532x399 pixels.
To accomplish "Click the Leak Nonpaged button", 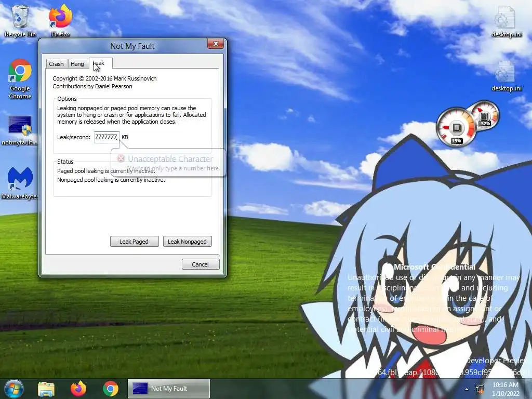I will pyautogui.click(x=187, y=242).
